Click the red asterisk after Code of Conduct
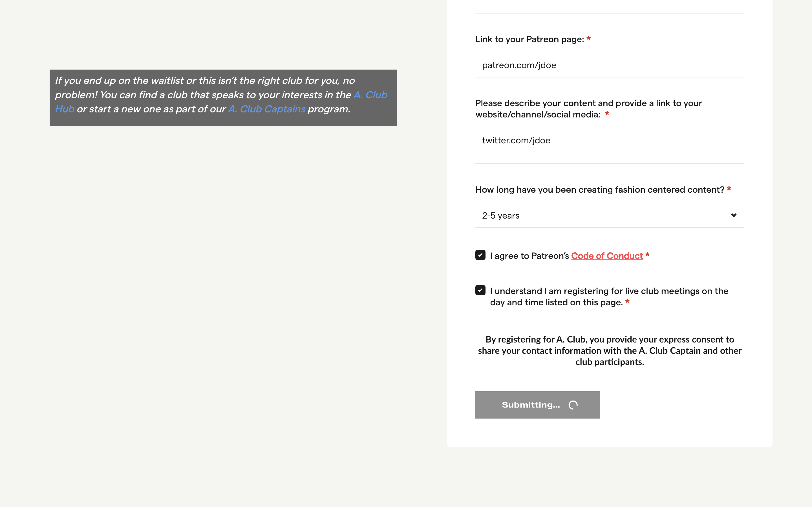This screenshot has height=507, width=812. coord(648,255)
